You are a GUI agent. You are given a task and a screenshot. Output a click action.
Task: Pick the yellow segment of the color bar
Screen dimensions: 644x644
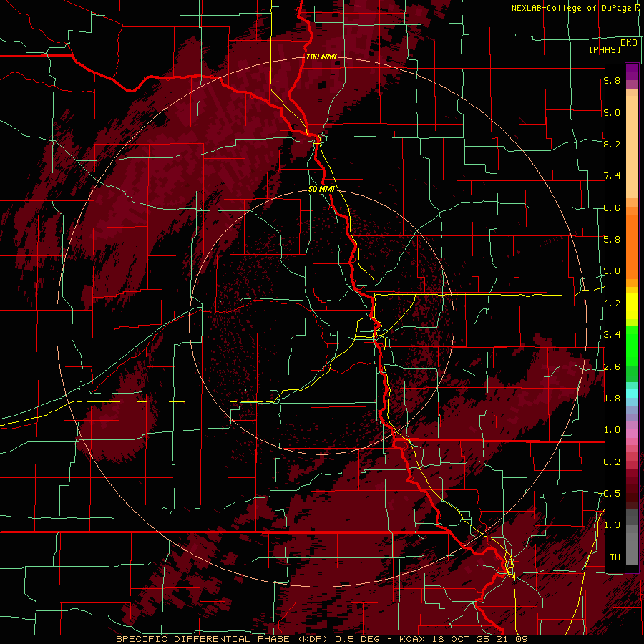(x=632, y=306)
